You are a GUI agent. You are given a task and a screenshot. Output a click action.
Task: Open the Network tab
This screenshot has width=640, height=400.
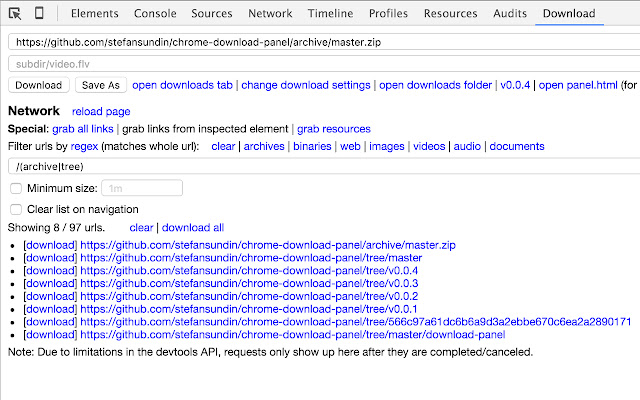point(270,13)
